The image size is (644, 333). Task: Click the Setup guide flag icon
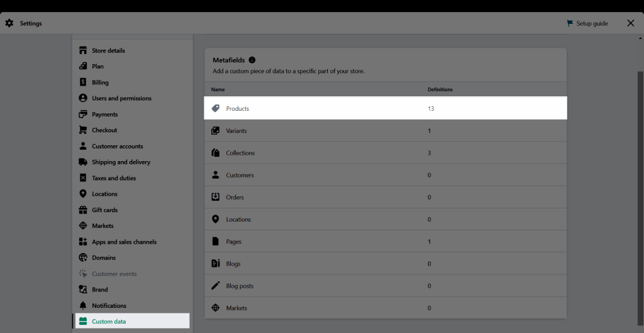click(x=570, y=23)
